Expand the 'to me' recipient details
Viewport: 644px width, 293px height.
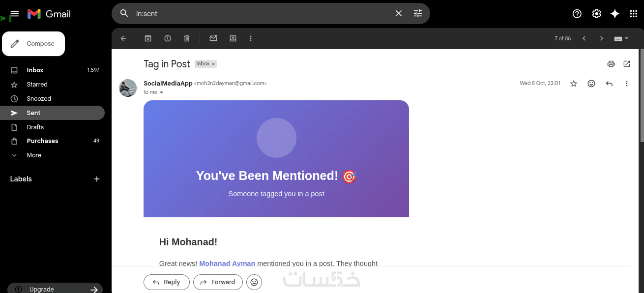161,92
